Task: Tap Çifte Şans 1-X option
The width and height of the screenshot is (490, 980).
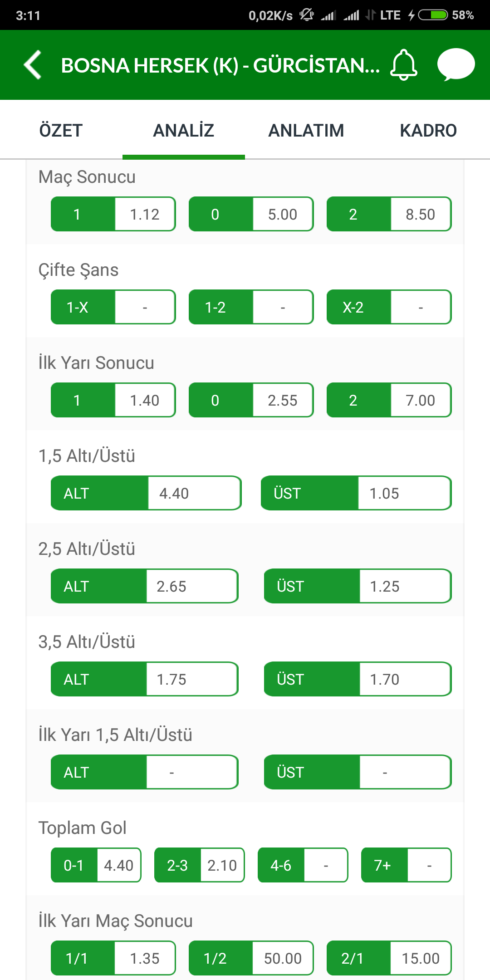Action: coord(113,307)
